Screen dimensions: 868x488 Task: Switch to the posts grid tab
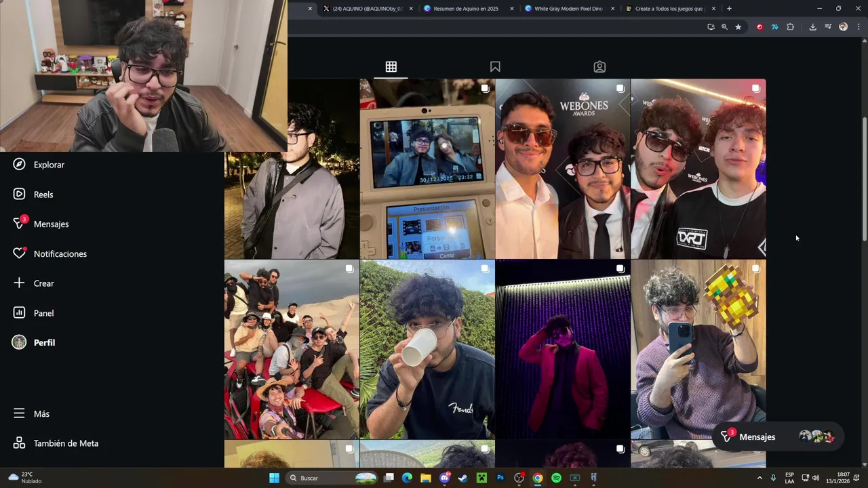391,66
